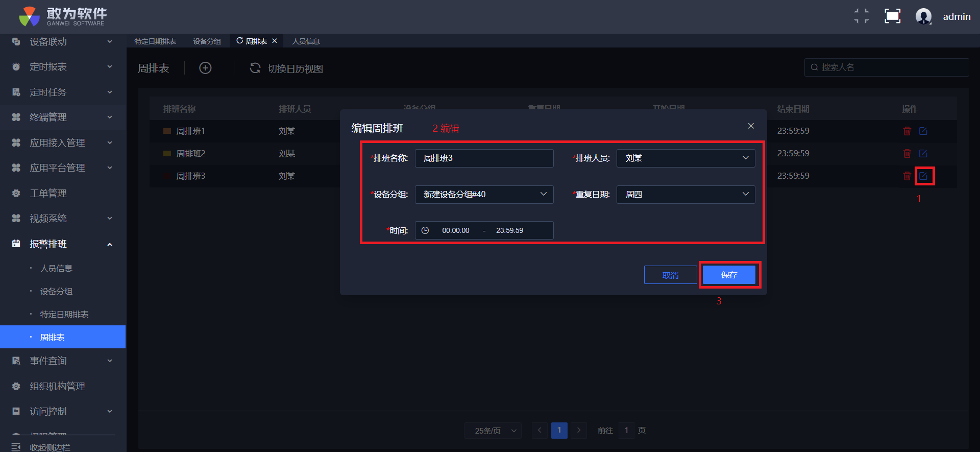980x452 pixels.
Task: Click the 工单管理 gear icon
Action: (16, 193)
